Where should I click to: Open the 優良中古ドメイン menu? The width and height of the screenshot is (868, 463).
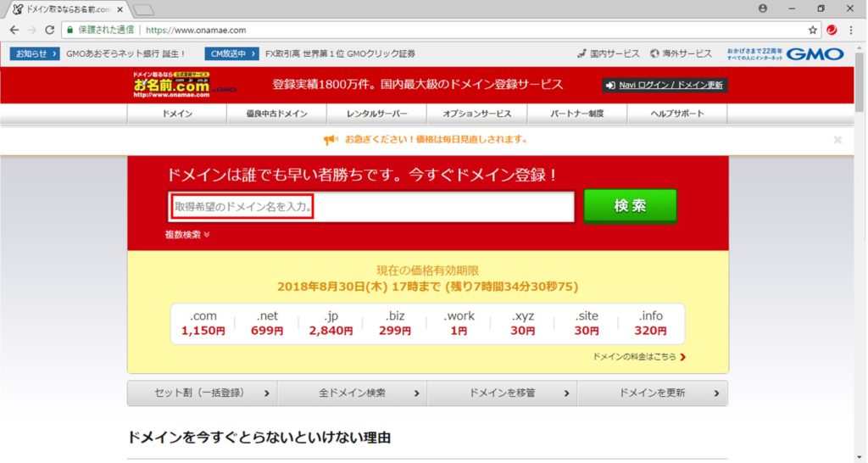tap(277, 114)
